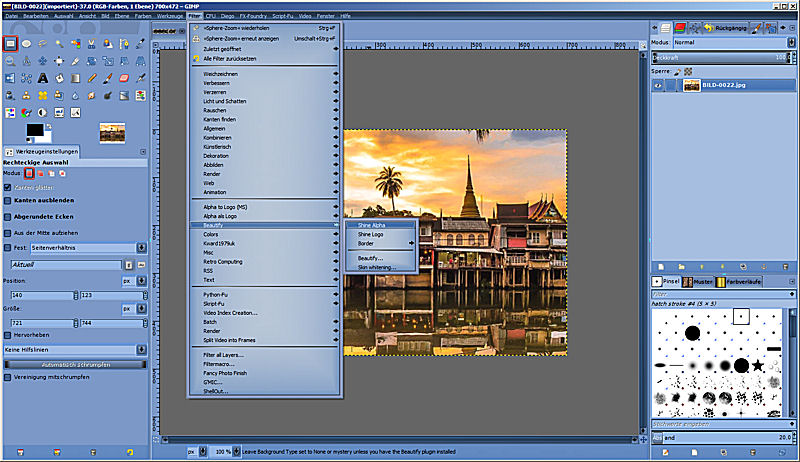The image size is (800, 462).
Task: Adjust the brush Abstand spacing slider
Action: point(723,438)
